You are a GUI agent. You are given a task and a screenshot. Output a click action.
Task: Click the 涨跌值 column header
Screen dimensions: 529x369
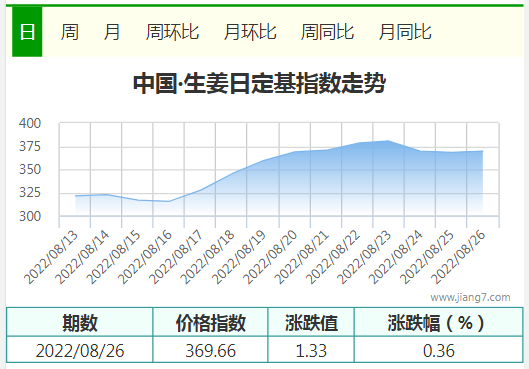311,322
